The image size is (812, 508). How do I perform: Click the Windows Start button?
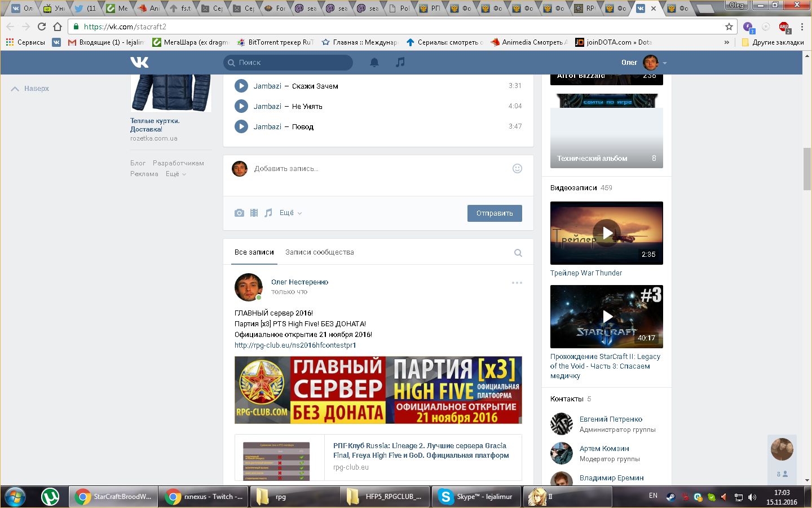[16, 497]
